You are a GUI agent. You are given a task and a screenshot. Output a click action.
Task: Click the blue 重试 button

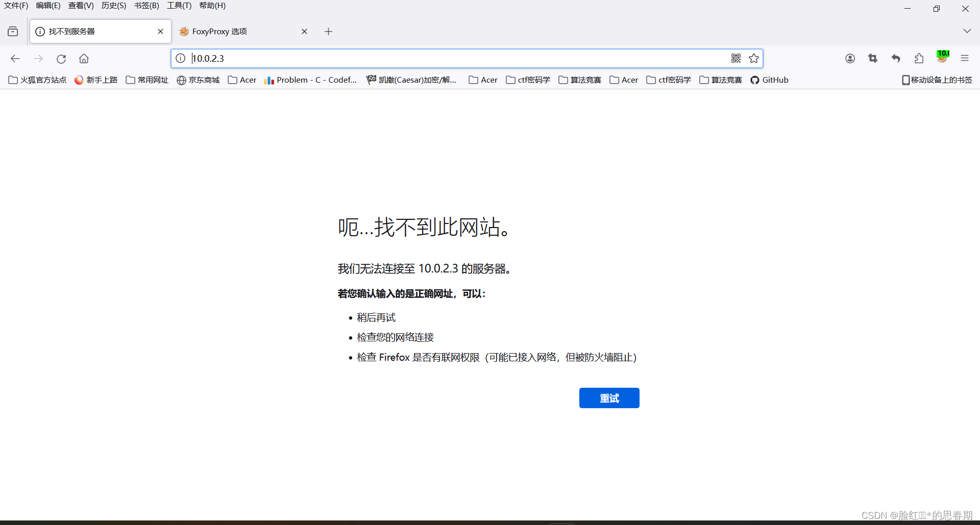pos(609,398)
